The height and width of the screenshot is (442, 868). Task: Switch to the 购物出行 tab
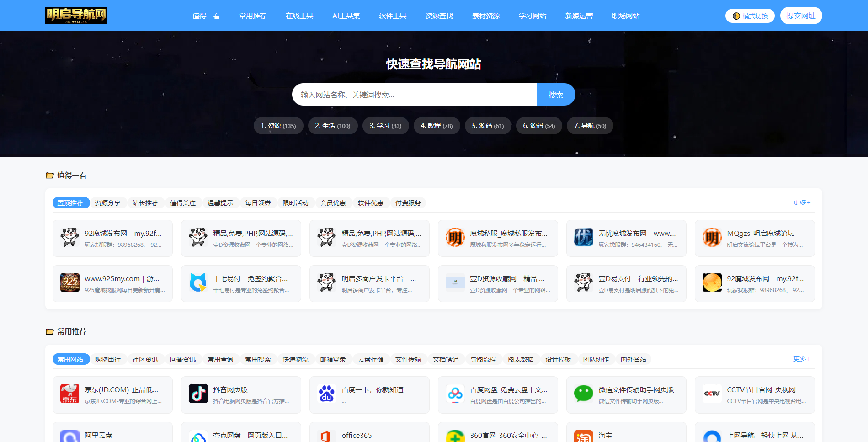point(108,359)
